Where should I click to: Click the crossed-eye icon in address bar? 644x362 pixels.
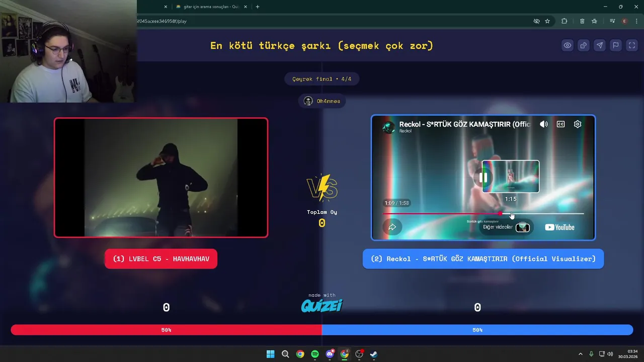536,21
